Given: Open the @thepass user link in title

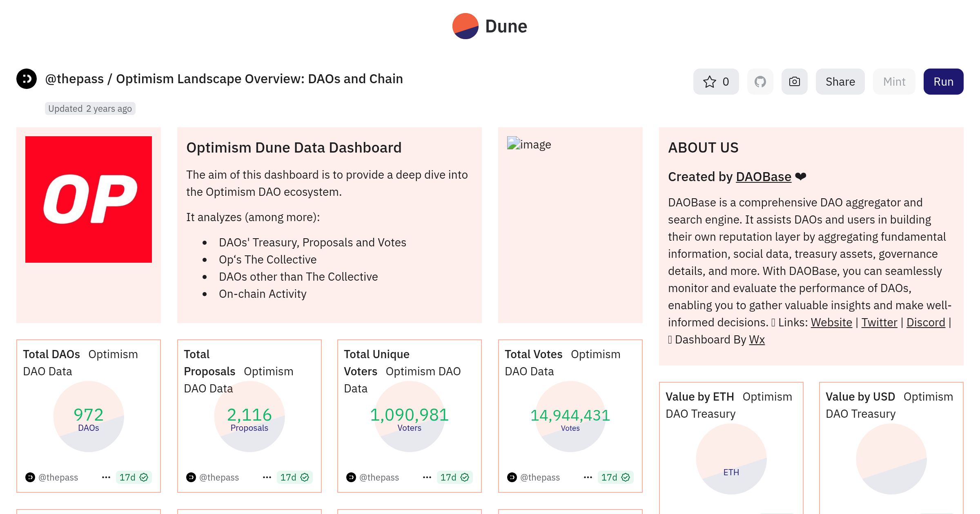Looking at the screenshot, I should coord(74,79).
